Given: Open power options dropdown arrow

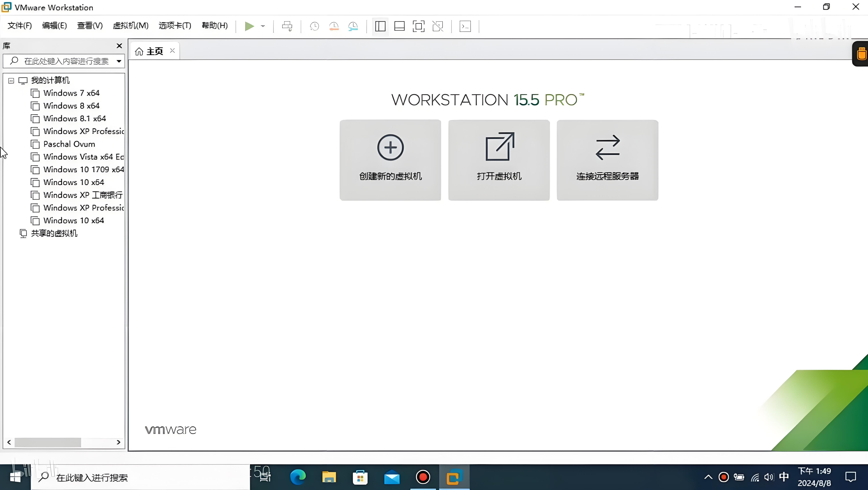Looking at the screenshot, I should 263,26.
